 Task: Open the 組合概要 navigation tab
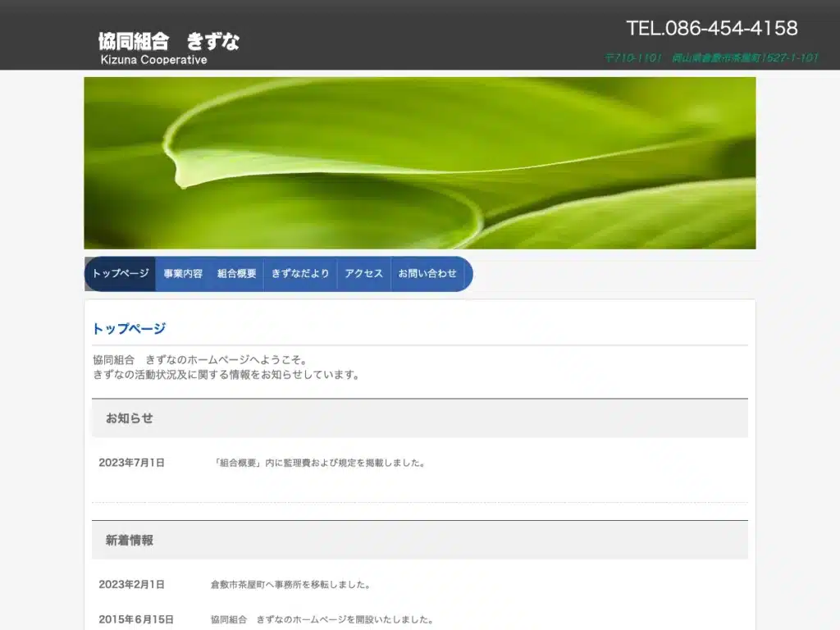(237, 274)
